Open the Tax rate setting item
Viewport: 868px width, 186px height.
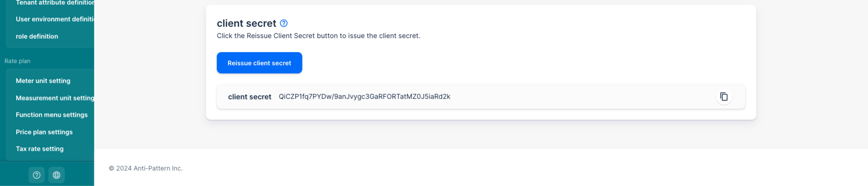click(39, 149)
